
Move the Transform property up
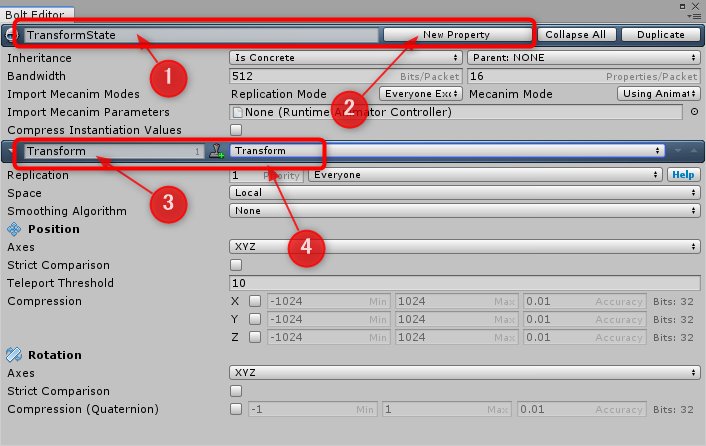click(x=694, y=151)
